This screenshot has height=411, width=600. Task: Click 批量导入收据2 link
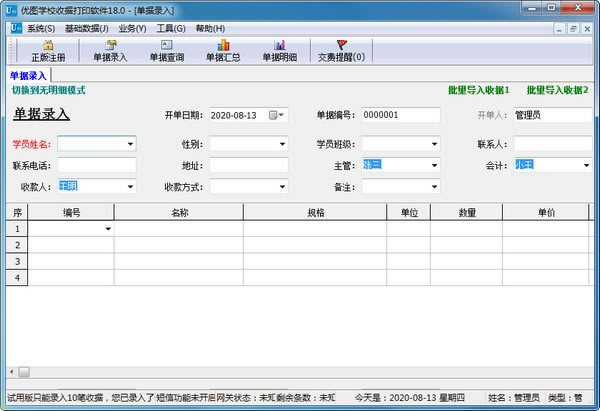click(x=557, y=90)
